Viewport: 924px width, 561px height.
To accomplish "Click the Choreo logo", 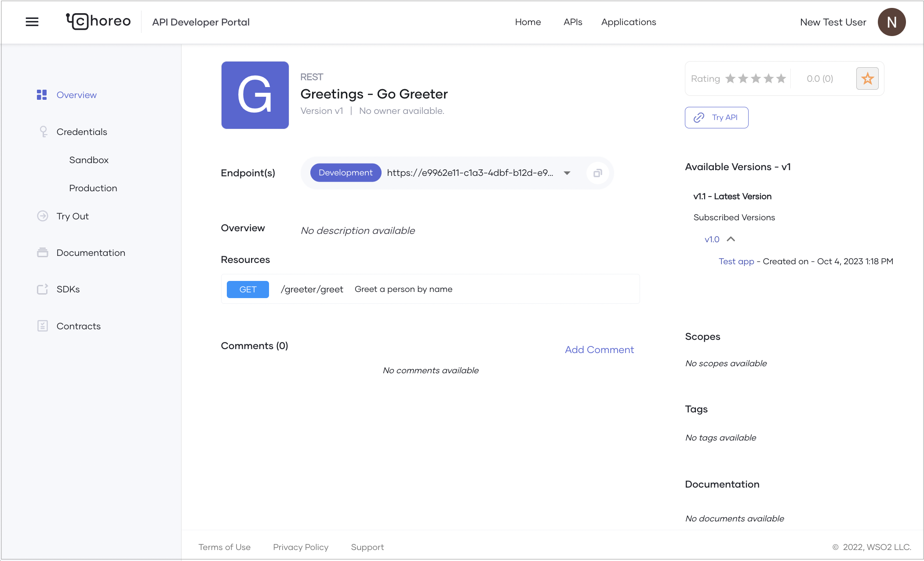I will pos(98,22).
